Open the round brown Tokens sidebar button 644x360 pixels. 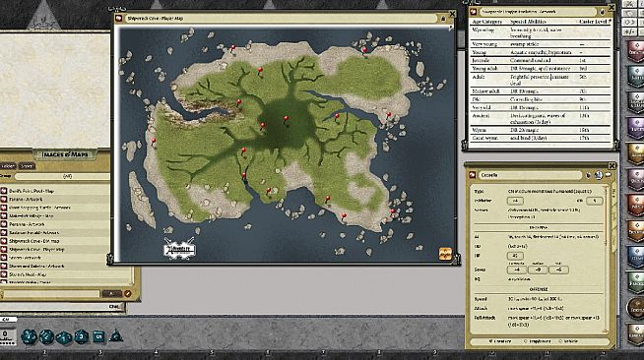click(x=636, y=308)
